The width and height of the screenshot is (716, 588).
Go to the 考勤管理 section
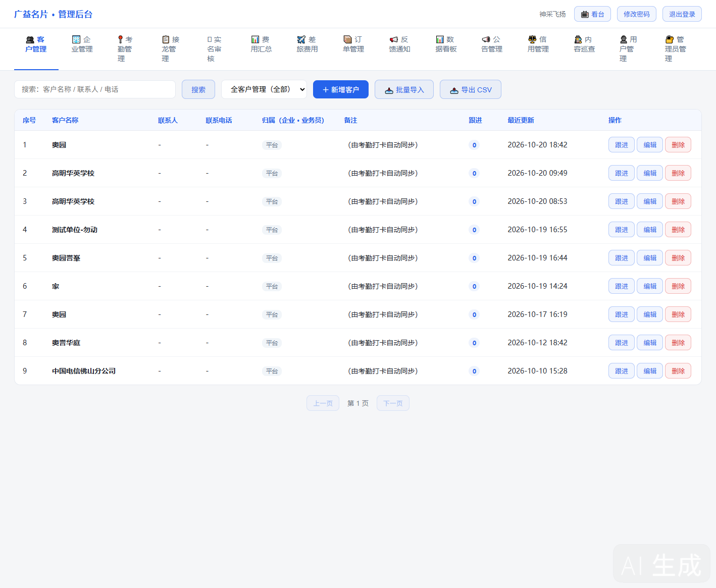click(x=125, y=49)
